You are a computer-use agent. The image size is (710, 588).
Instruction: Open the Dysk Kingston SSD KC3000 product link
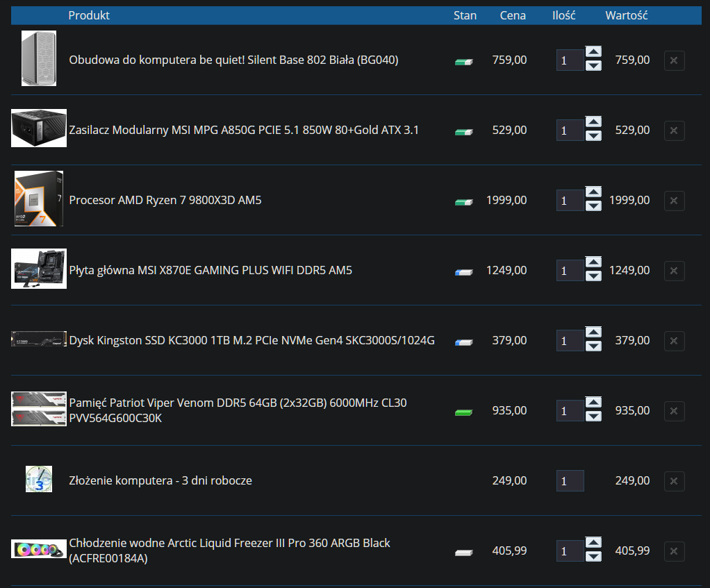[x=251, y=340]
